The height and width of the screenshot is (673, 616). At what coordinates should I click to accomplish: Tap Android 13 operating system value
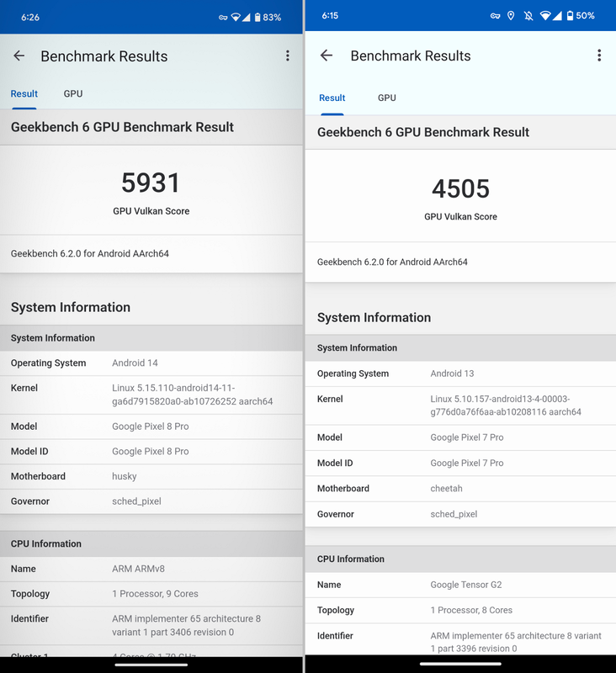coord(452,374)
